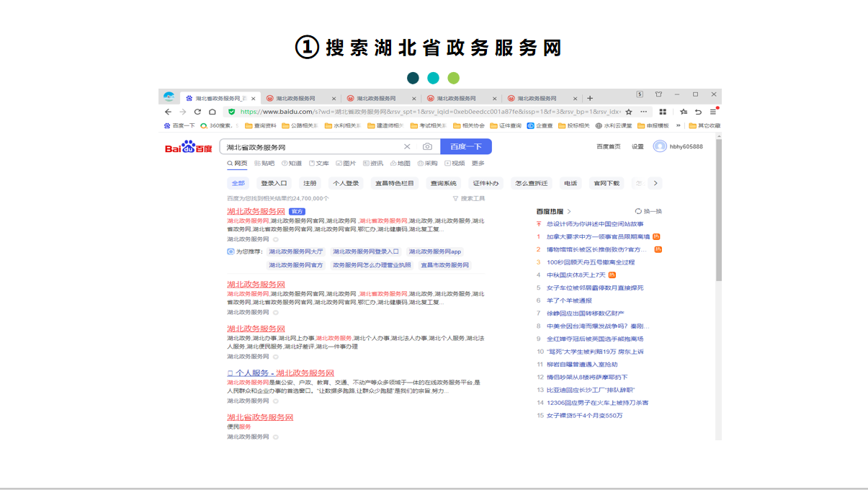868x490 pixels.
Task: Switch to the 地图 search tab
Action: tap(400, 164)
